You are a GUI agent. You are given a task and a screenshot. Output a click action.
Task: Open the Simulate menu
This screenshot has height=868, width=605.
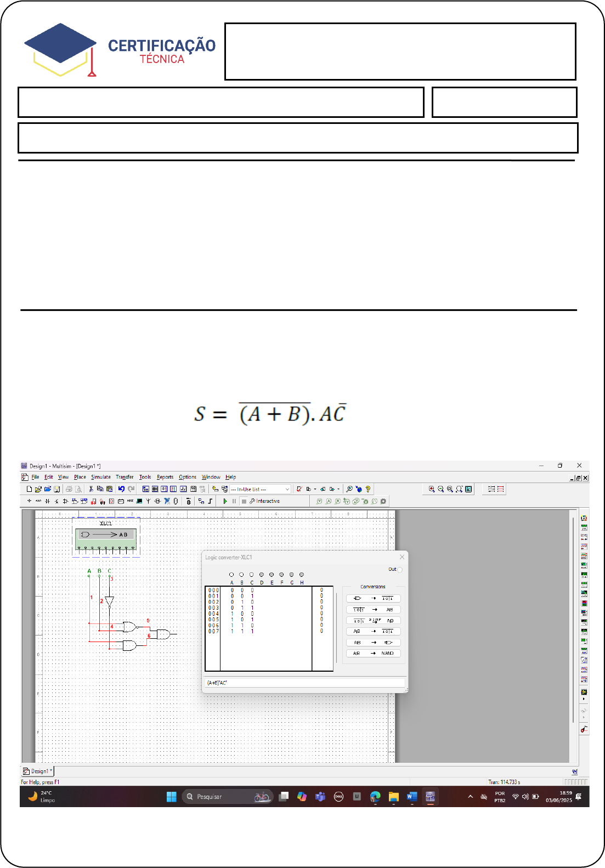pos(100,477)
